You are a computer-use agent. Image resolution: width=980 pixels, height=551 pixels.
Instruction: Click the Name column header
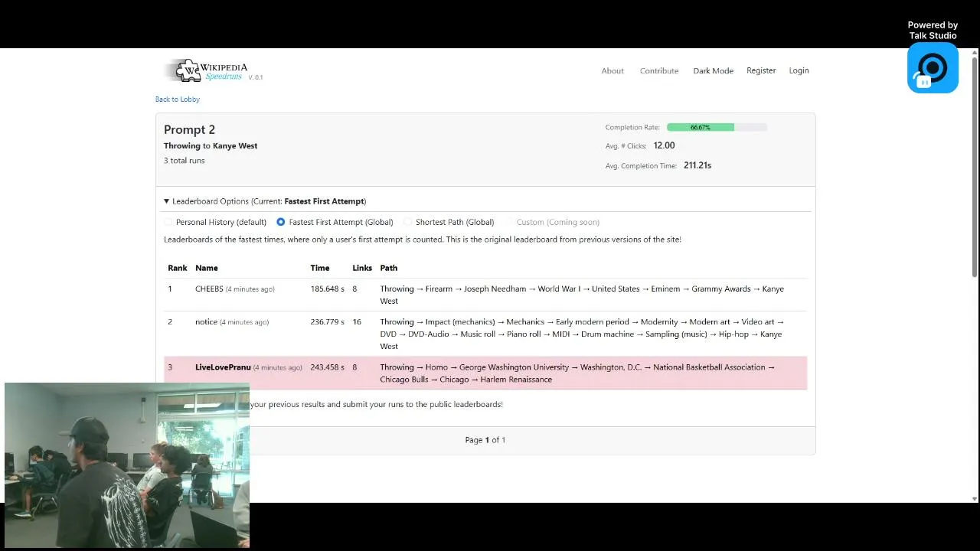207,268
